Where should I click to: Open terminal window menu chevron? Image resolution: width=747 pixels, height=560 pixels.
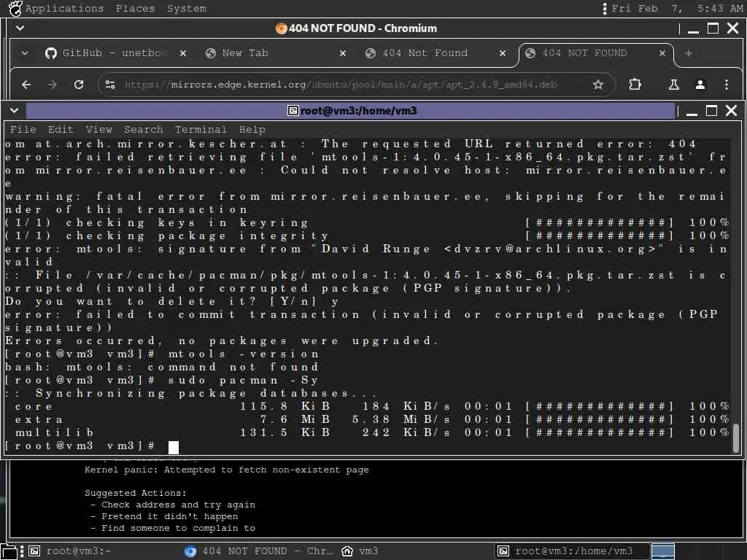point(15,111)
